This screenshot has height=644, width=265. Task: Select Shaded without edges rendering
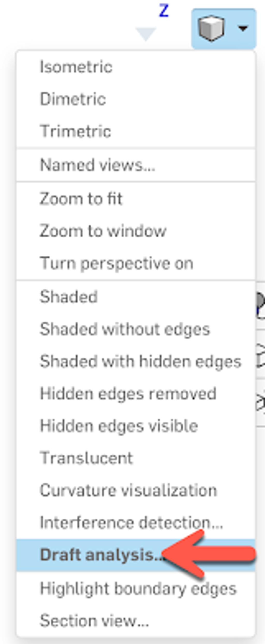point(125,329)
